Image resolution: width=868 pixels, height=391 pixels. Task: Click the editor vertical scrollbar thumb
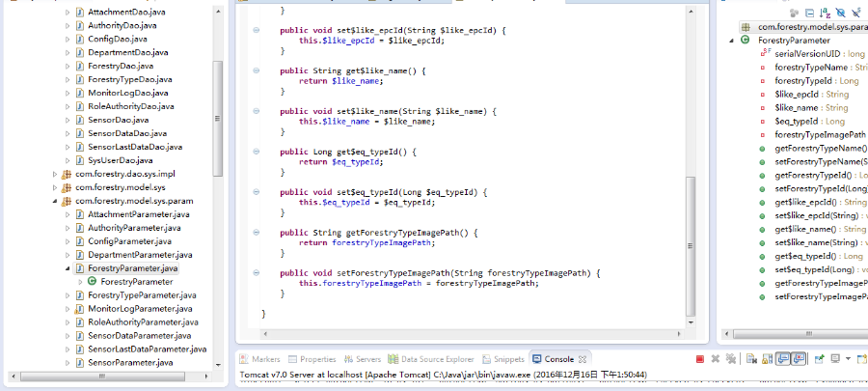coord(691,246)
